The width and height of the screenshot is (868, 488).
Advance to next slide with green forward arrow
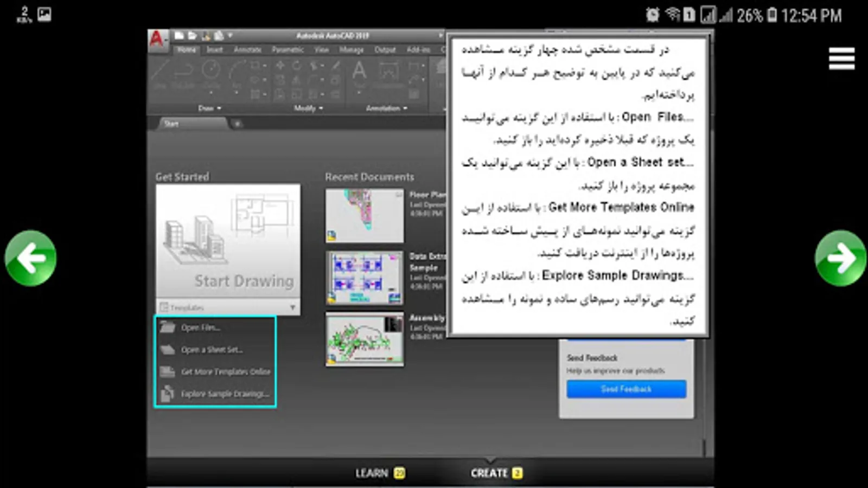pos(840,258)
